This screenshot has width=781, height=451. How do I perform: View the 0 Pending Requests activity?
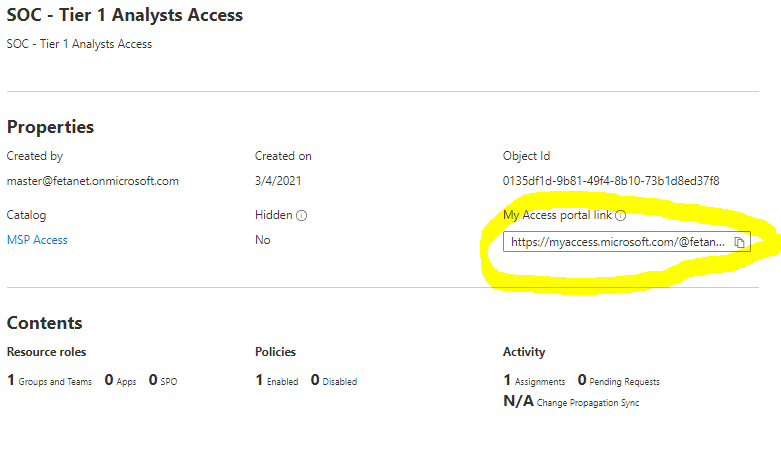pos(619,381)
